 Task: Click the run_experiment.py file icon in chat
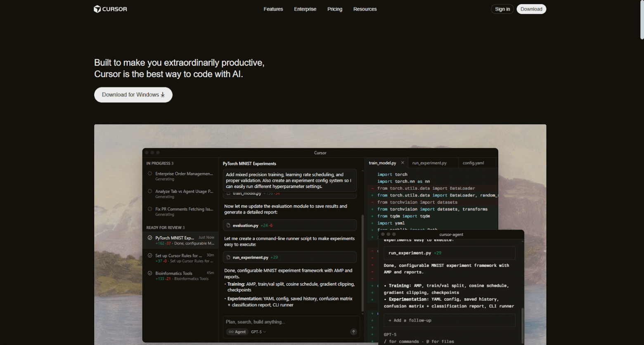tap(228, 257)
